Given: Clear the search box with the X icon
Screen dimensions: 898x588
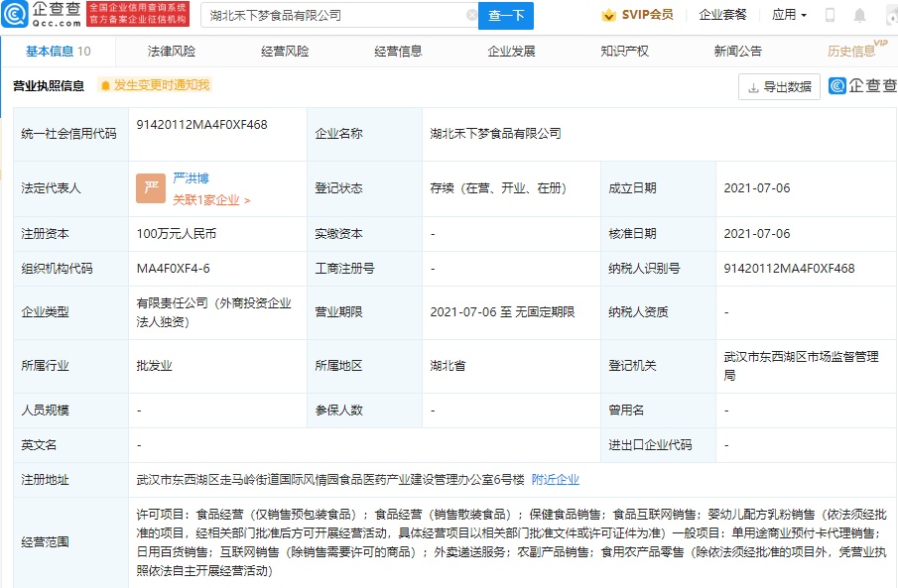Looking at the screenshot, I should (472, 16).
